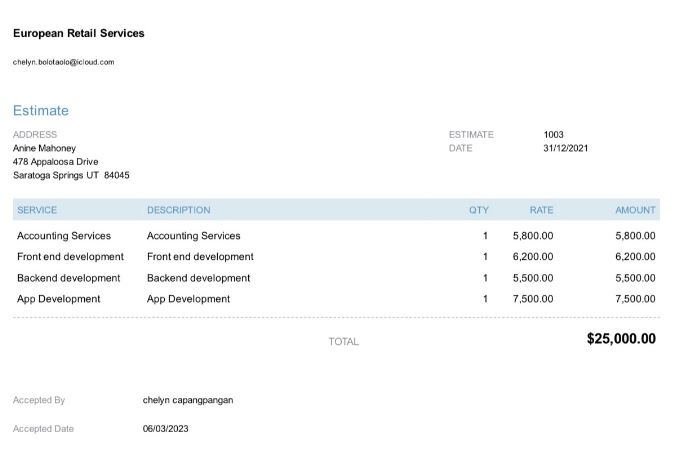677x472 pixels.
Task: Click the estimate date 31/12/2021
Action: pos(565,148)
